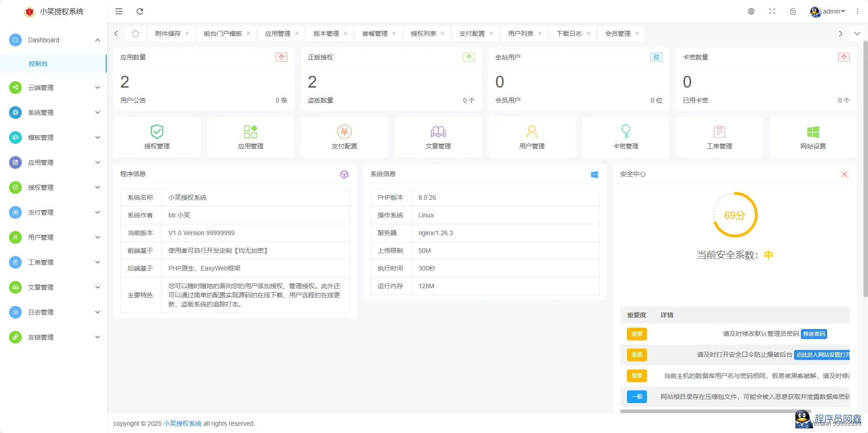
Task: Click the lock screen icon
Action: pos(793,11)
